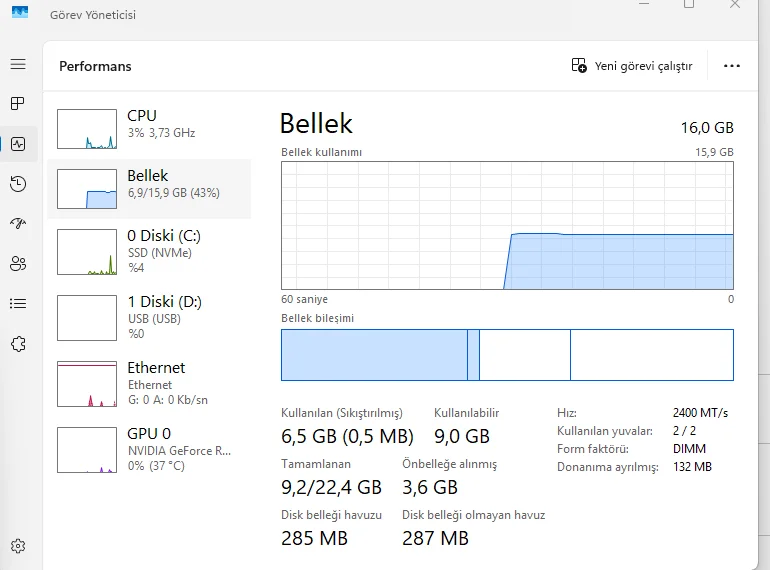This screenshot has width=770, height=570.
Task: Click the Bellek bileşimi composition bar
Action: (x=507, y=355)
